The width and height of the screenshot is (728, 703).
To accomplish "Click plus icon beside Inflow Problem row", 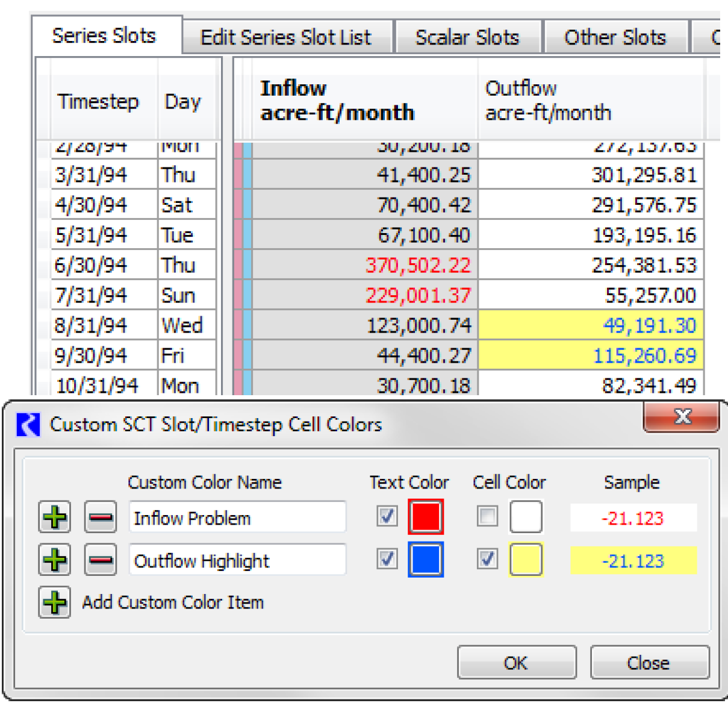I will tap(55, 517).
